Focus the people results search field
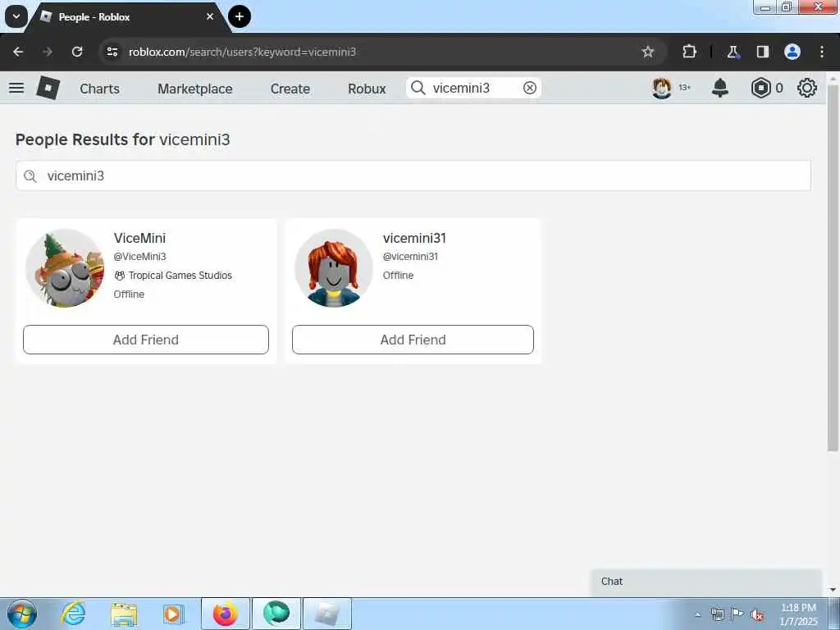 click(x=413, y=176)
